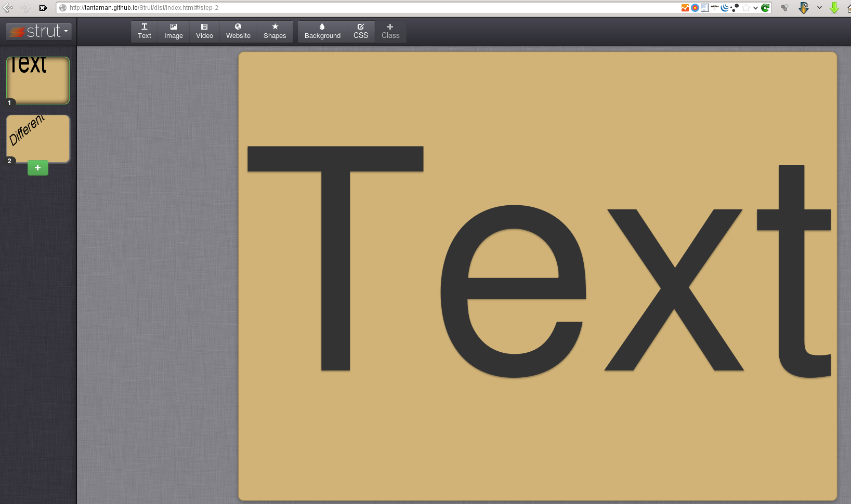Embed a Website with the globe button
This screenshot has height=504, width=851.
[x=238, y=31]
